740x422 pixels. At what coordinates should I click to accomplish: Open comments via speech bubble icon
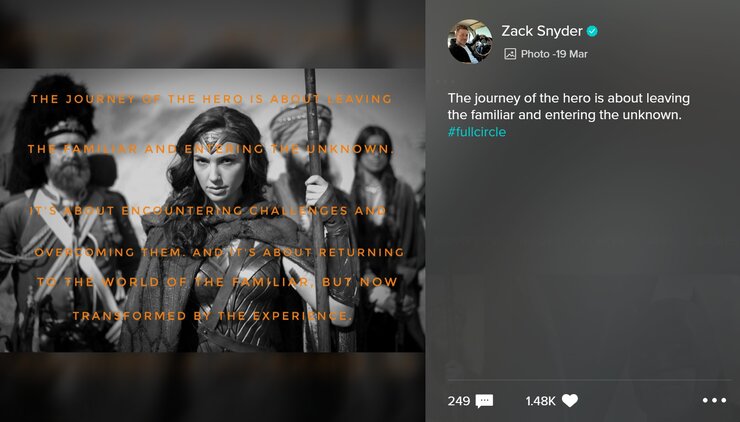tap(484, 401)
